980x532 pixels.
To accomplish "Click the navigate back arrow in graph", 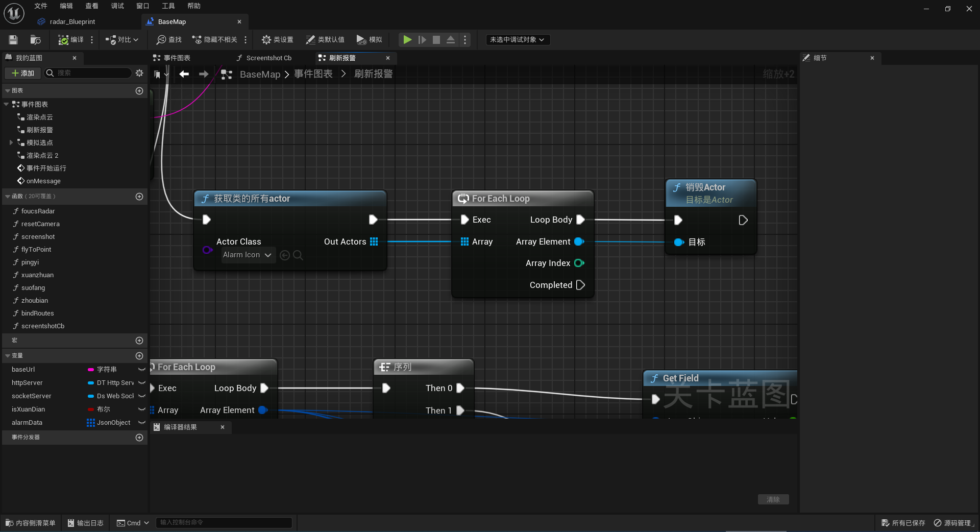I will pos(184,74).
